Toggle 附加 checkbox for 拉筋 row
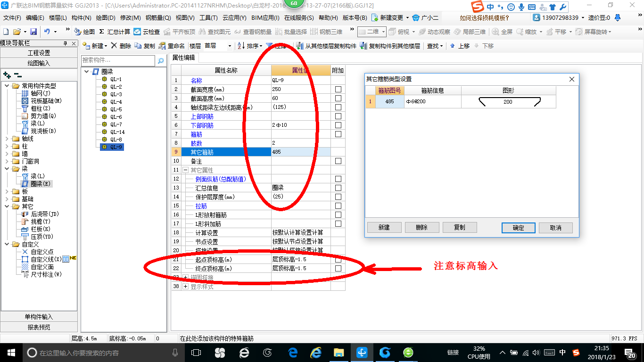 338,206
